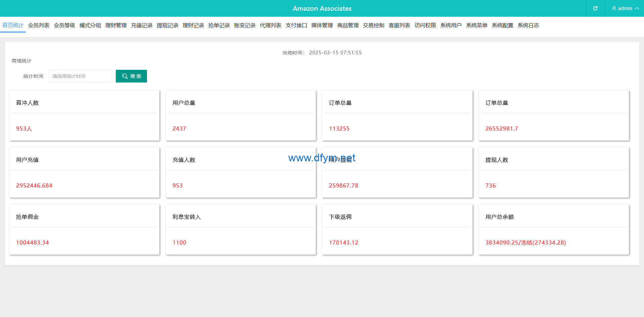Open the 系统用户 menu
The height and width of the screenshot is (317, 644).
click(x=451, y=25)
